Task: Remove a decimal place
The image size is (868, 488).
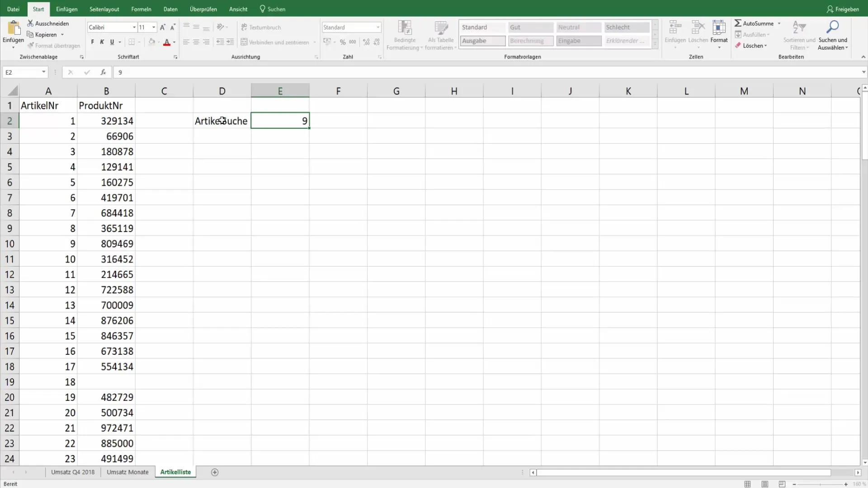Action: [x=377, y=42]
